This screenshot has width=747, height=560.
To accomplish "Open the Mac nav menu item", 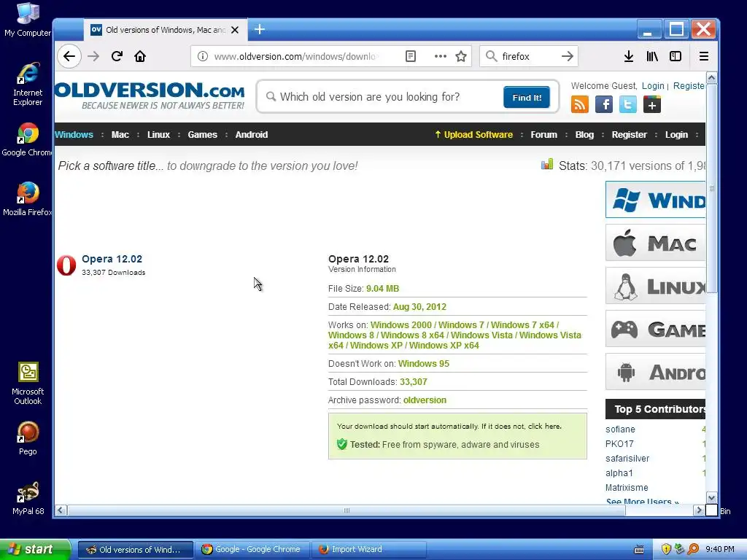I will pyautogui.click(x=120, y=135).
